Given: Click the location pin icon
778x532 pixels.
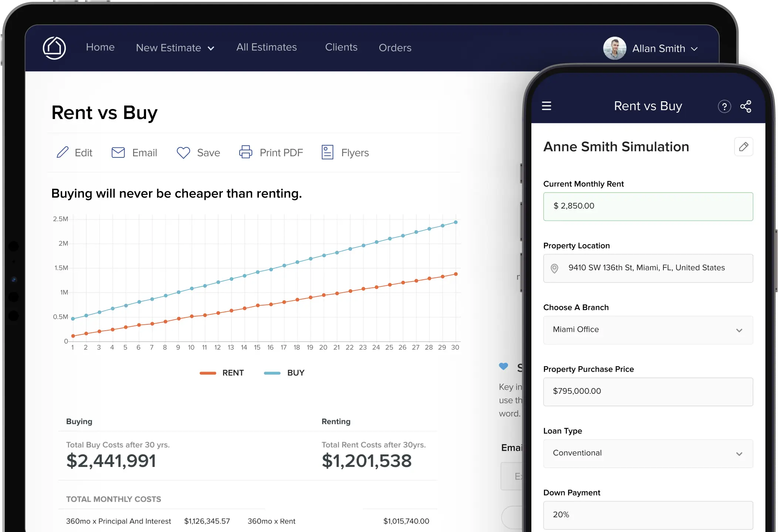Looking at the screenshot, I should click(554, 268).
